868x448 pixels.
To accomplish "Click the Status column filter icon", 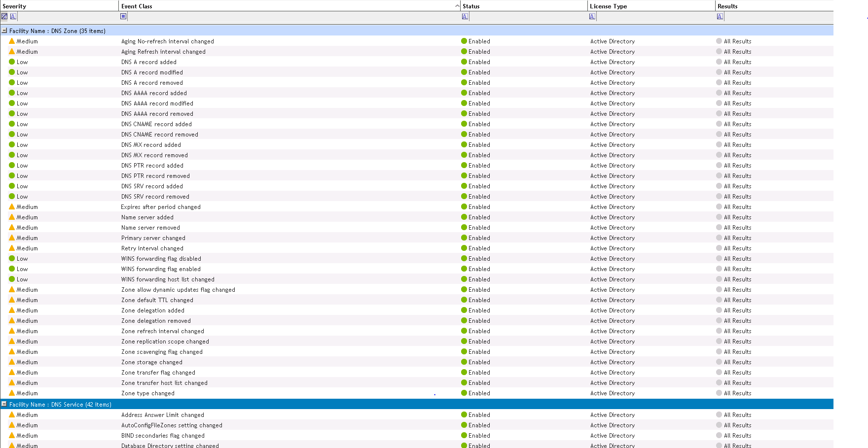I will point(465,16).
